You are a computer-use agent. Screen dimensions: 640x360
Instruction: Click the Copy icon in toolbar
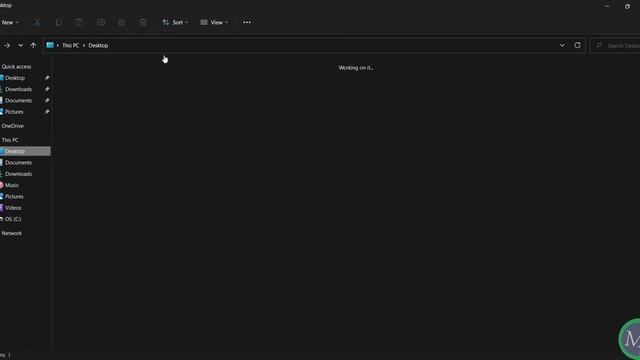pos(58,22)
